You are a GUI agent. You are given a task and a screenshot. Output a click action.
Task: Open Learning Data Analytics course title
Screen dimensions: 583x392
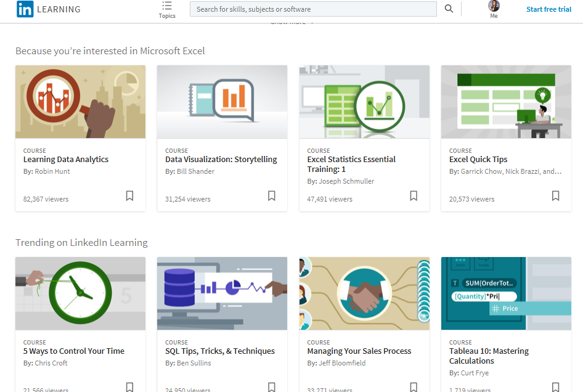coord(66,160)
